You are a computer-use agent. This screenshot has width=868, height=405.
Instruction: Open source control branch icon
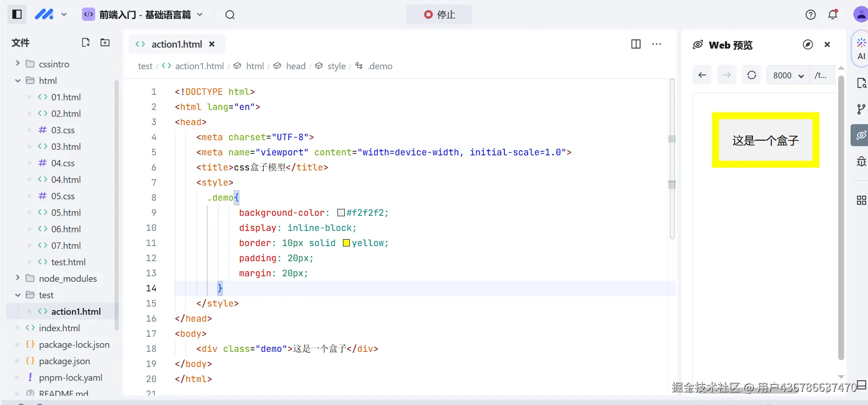tap(861, 109)
